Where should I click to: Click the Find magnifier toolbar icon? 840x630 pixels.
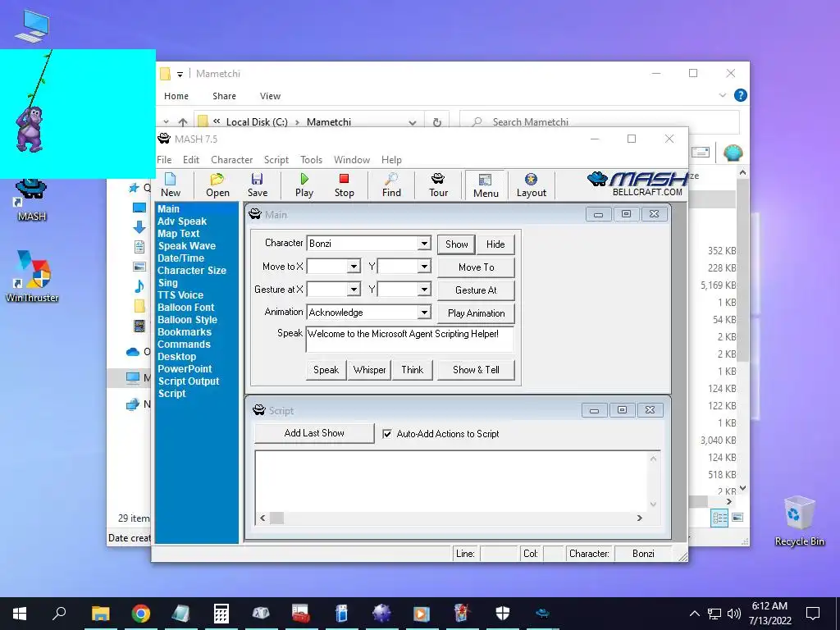coord(391,185)
